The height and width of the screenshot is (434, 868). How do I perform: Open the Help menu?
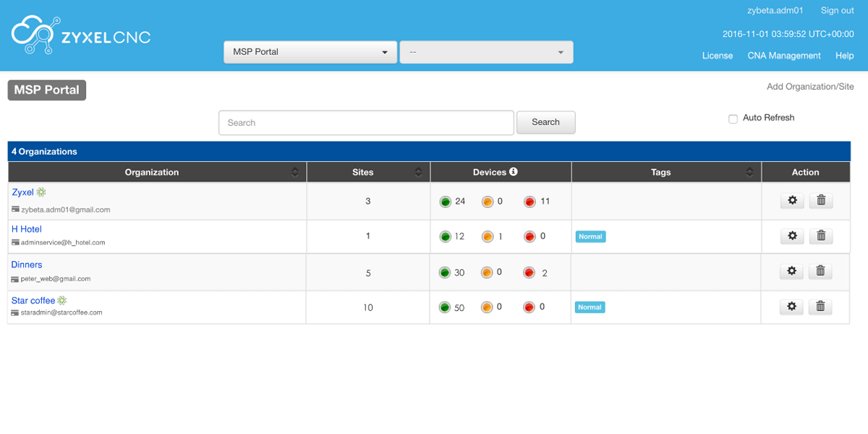point(845,56)
